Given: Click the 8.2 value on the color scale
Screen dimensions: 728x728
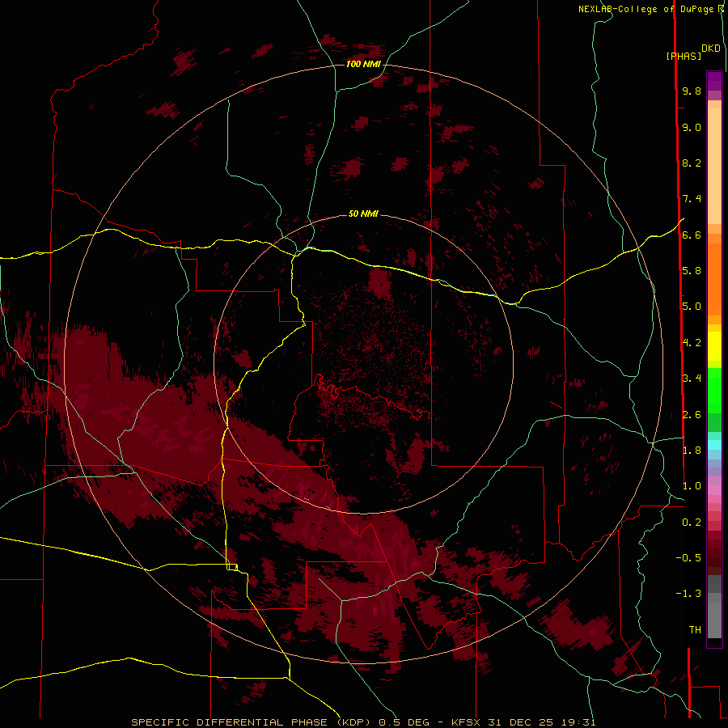Looking at the screenshot, I should (x=692, y=163).
